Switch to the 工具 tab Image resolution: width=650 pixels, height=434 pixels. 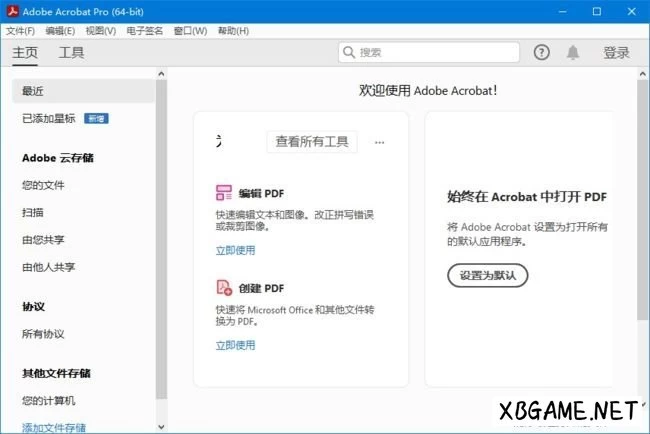click(x=71, y=53)
